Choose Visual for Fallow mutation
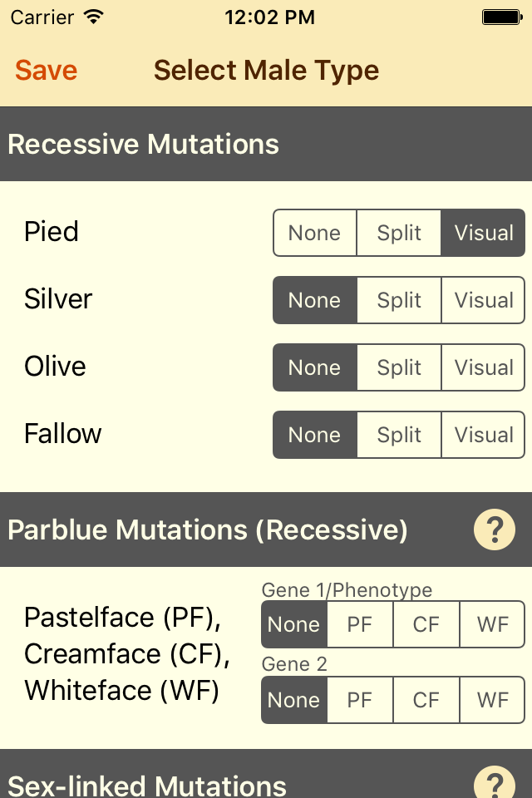 click(x=484, y=435)
